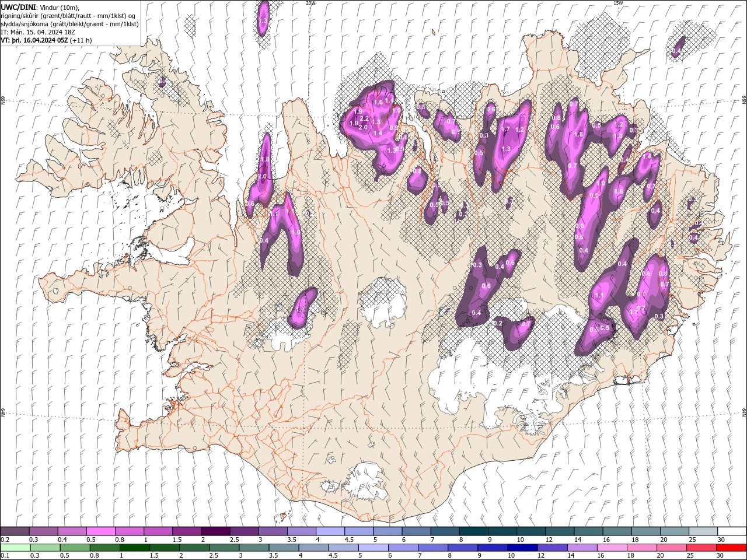Pick the red swatch above 30 on the lower scale

point(731,548)
